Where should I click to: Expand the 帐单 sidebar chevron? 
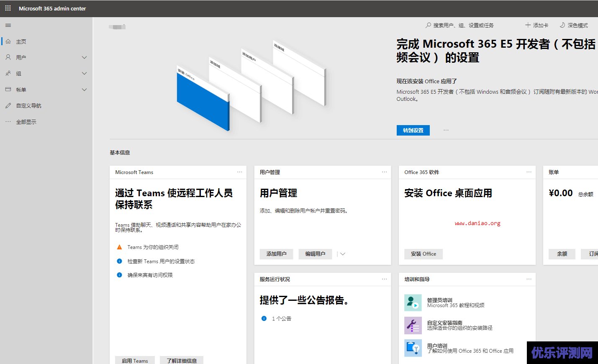[84, 90]
